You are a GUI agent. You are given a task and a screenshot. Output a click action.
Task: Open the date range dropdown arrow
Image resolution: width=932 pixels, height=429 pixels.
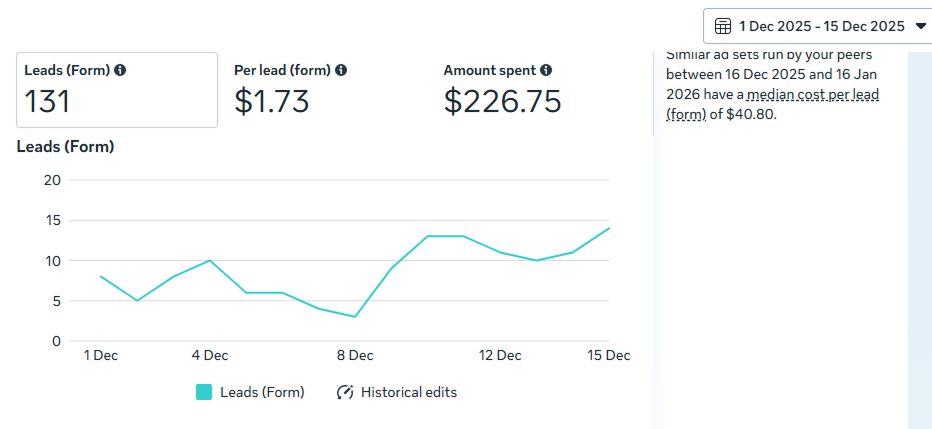click(x=921, y=26)
